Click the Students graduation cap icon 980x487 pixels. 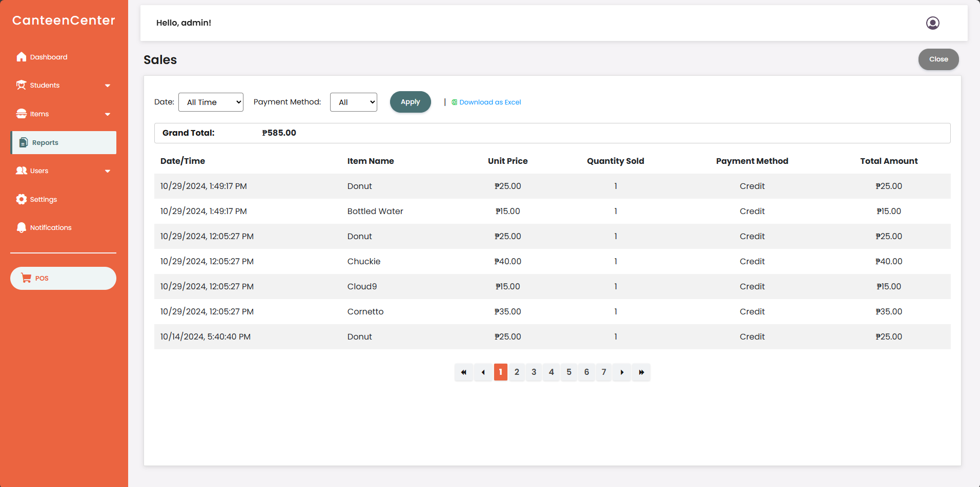(x=21, y=85)
